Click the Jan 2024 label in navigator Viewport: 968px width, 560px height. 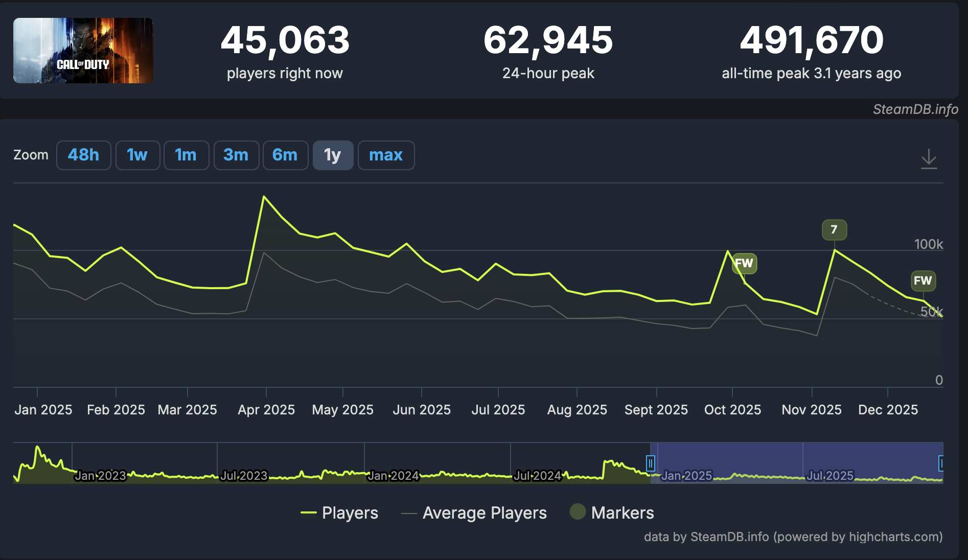[x=393, y=476]
